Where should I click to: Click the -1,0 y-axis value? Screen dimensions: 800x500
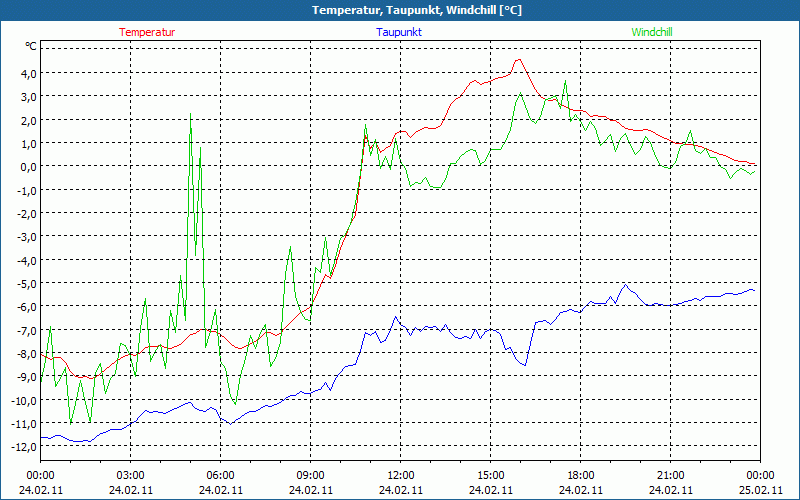[x=27, y=190]
